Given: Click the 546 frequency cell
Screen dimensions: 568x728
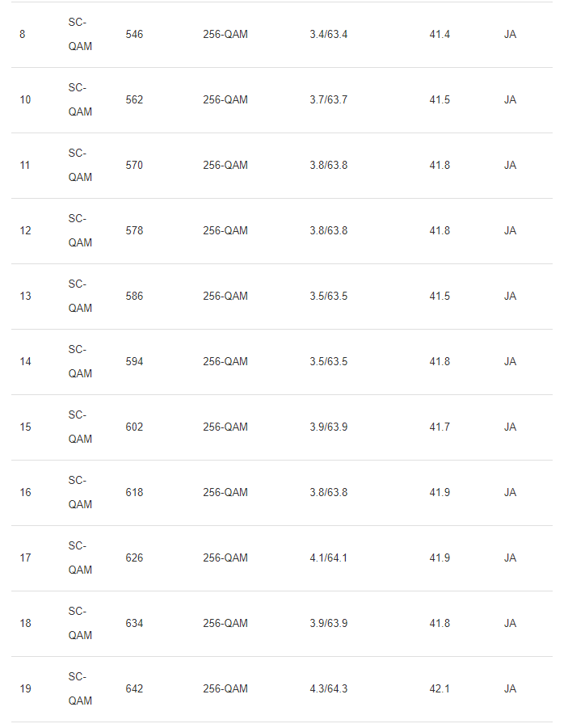Looking at the screenshot, I should pyautogui.click(x=134, y=35).
